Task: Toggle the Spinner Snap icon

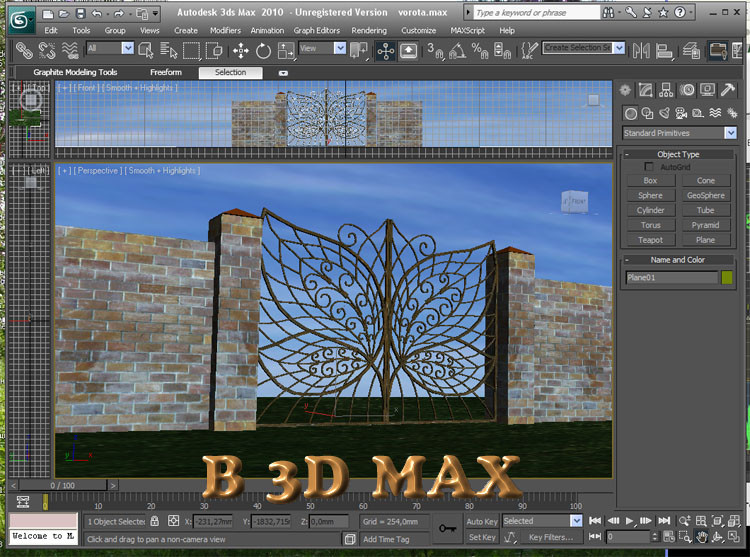Action: (x=503, y=50)
